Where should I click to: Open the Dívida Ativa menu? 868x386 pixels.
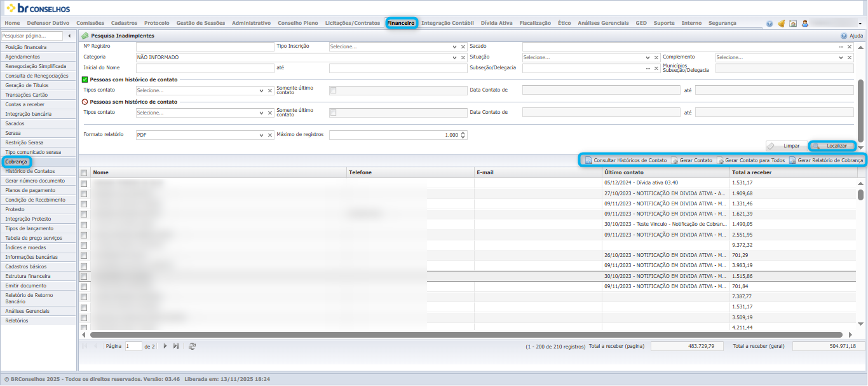click(x=496, y=23)
